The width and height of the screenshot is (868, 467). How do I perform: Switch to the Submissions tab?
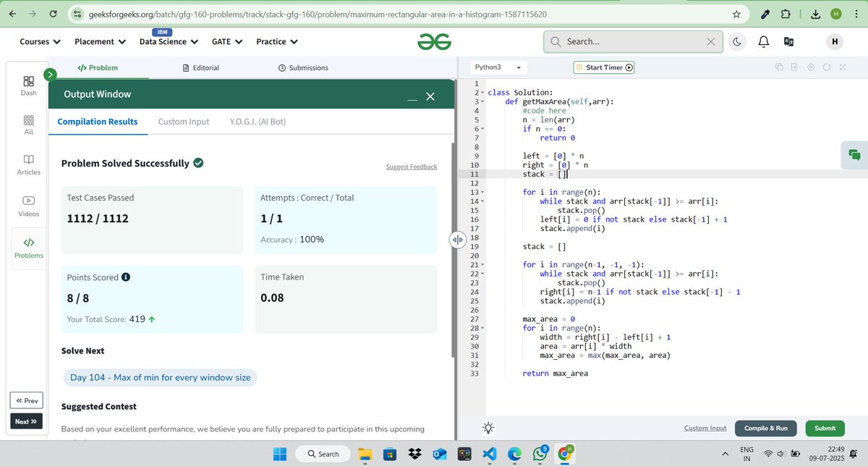tap(303, 67)
